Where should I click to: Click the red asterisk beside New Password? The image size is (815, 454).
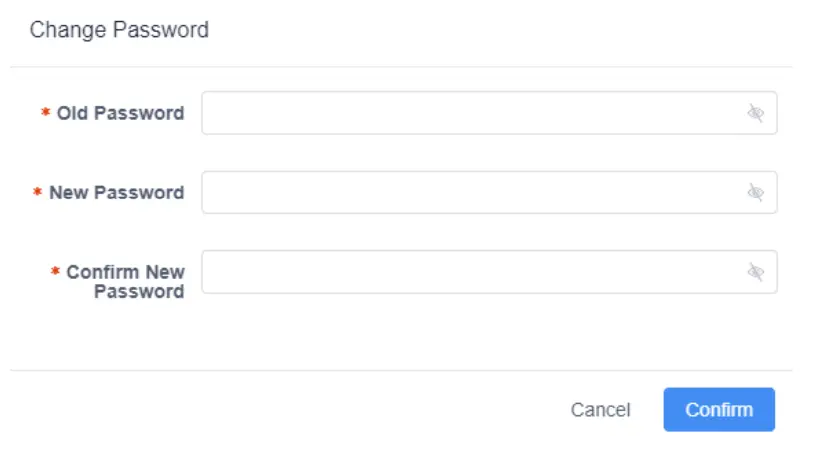[38, 192]
